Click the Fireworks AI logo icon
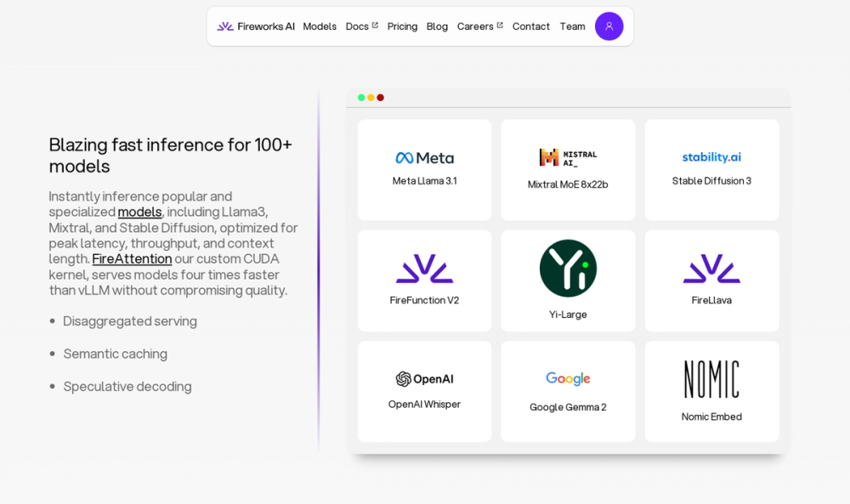 (x=225, y=26)
